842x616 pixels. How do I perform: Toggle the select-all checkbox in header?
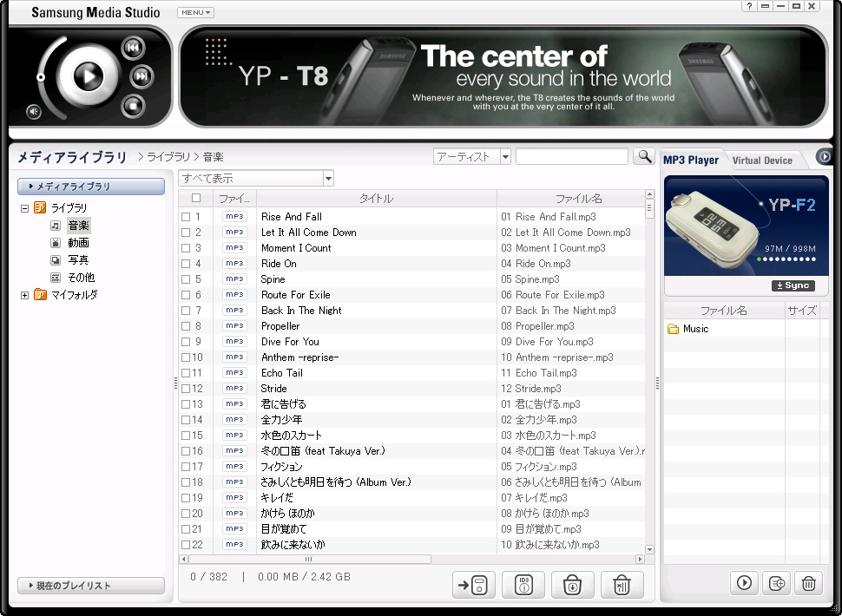pos(195,199)
